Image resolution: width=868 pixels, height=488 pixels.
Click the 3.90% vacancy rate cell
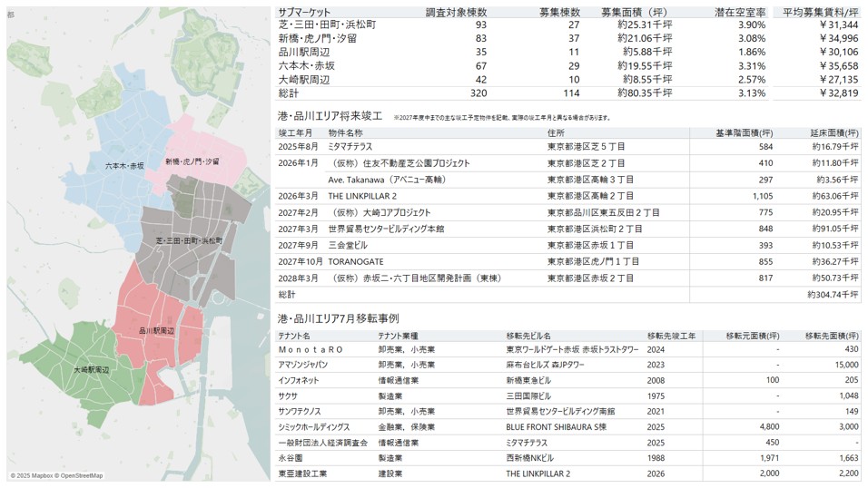click(x=752, y=24)
